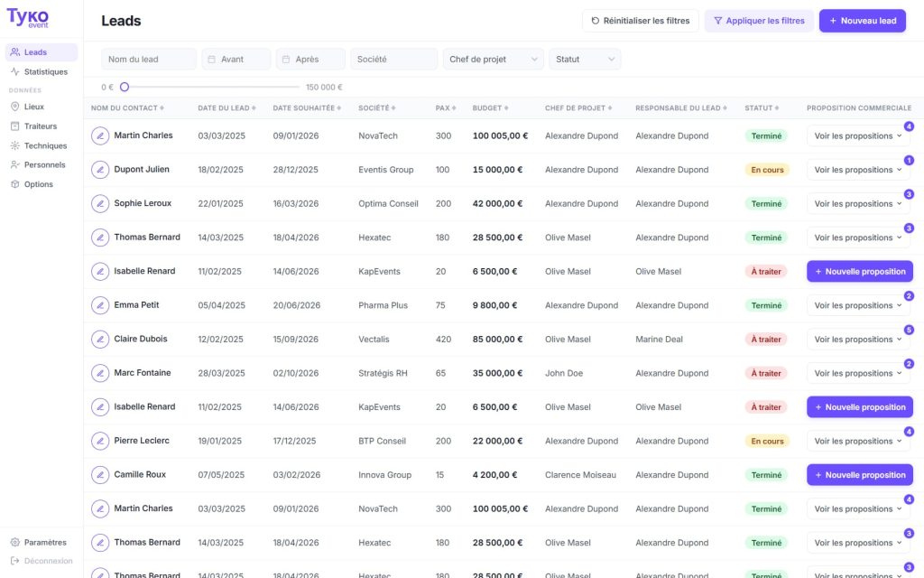
Task: Click the edit icon for Marc Fontaine
Action: click(100, 373)
